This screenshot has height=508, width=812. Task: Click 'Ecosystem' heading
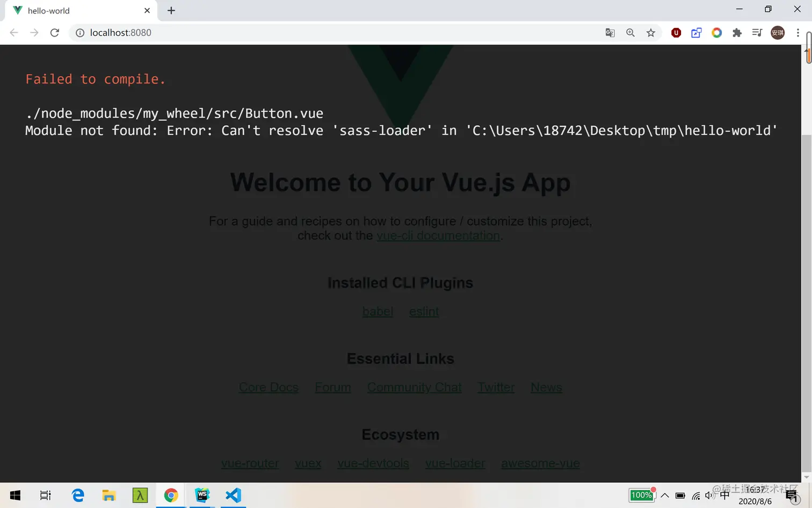coord(400,434)
